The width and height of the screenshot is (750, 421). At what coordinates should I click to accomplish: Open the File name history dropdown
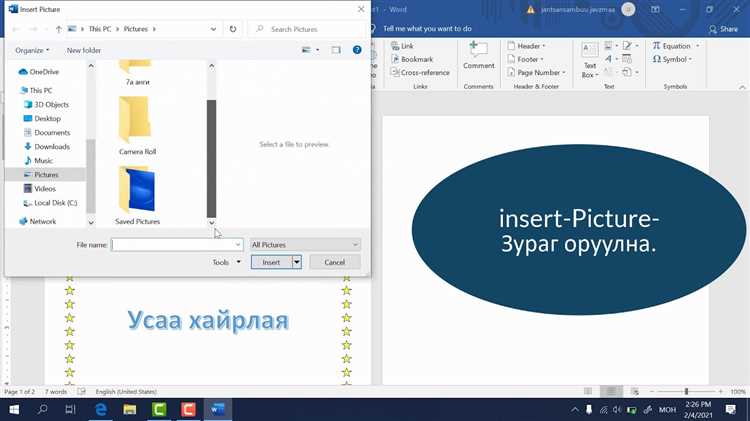238,245
